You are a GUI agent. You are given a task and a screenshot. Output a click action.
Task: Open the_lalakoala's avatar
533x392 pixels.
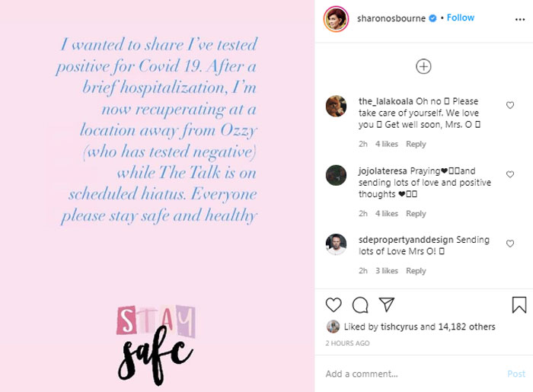click(x=336, y=106)
